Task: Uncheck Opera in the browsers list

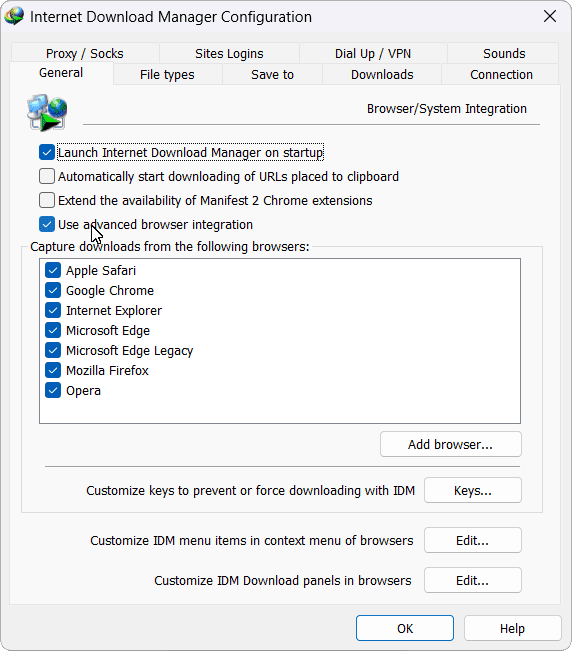Action: pyautogui.click(x=53, y=390)
